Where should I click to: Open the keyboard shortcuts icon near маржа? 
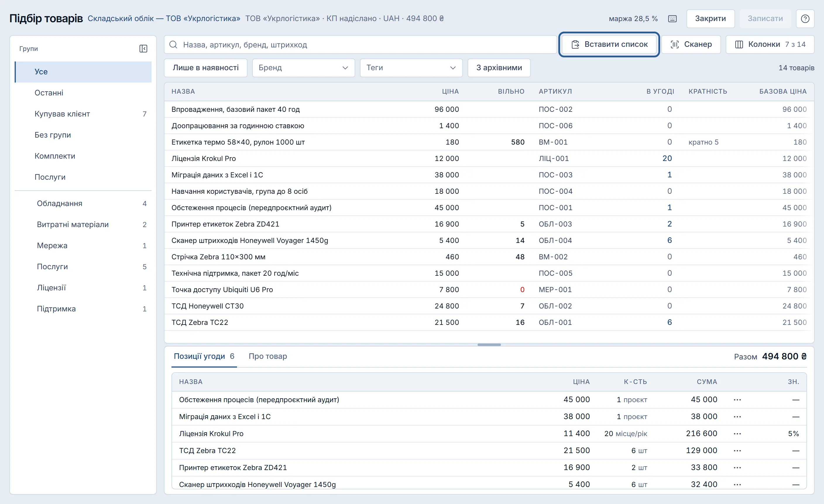pos(672,19)
